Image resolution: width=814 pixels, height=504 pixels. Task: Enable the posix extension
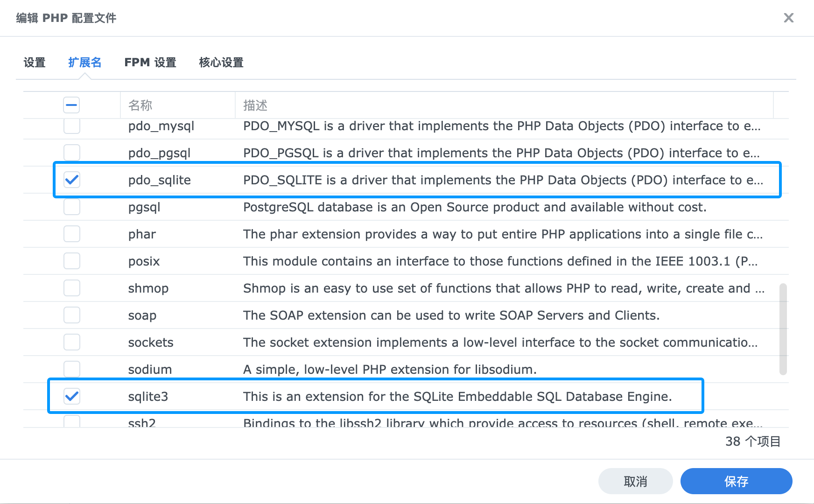(x=72, y=261)
